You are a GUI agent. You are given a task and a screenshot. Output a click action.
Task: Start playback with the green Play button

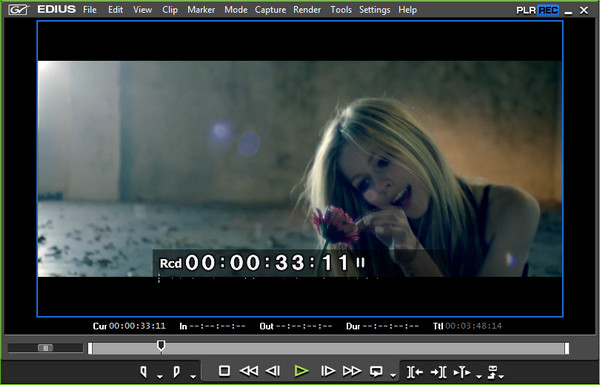click(301, 371)
